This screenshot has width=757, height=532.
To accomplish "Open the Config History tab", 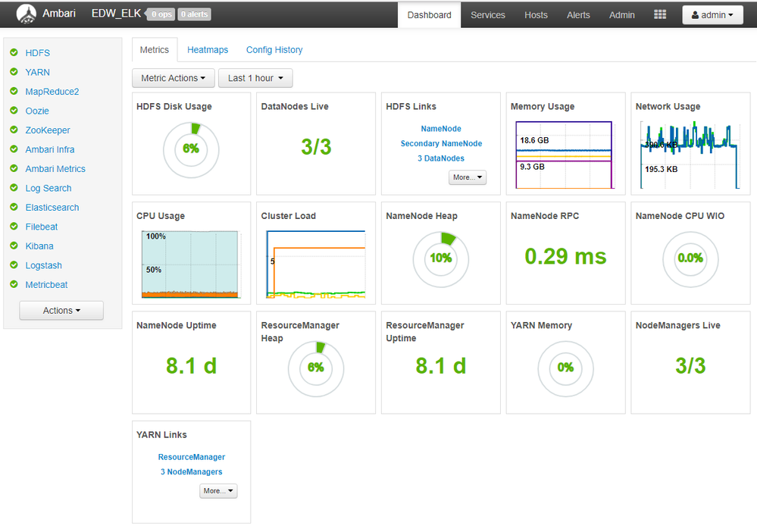I will pos(274,50).
